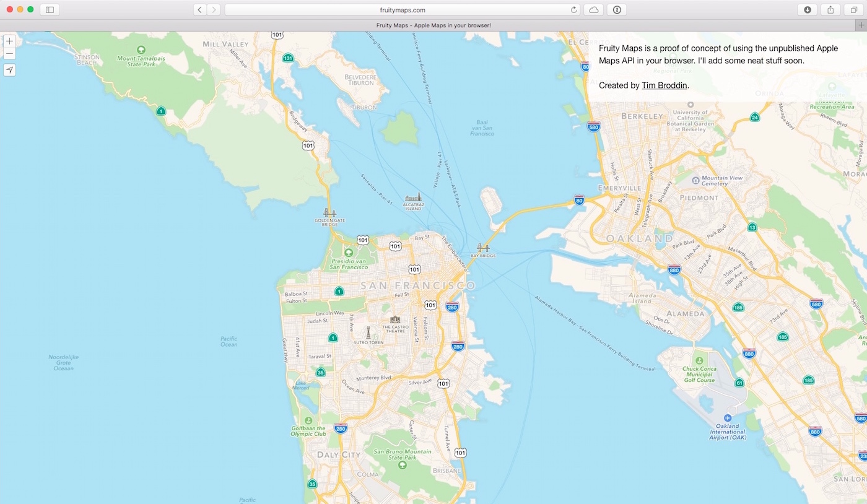Select the Fruity Maps tab title

click(434, 25)
